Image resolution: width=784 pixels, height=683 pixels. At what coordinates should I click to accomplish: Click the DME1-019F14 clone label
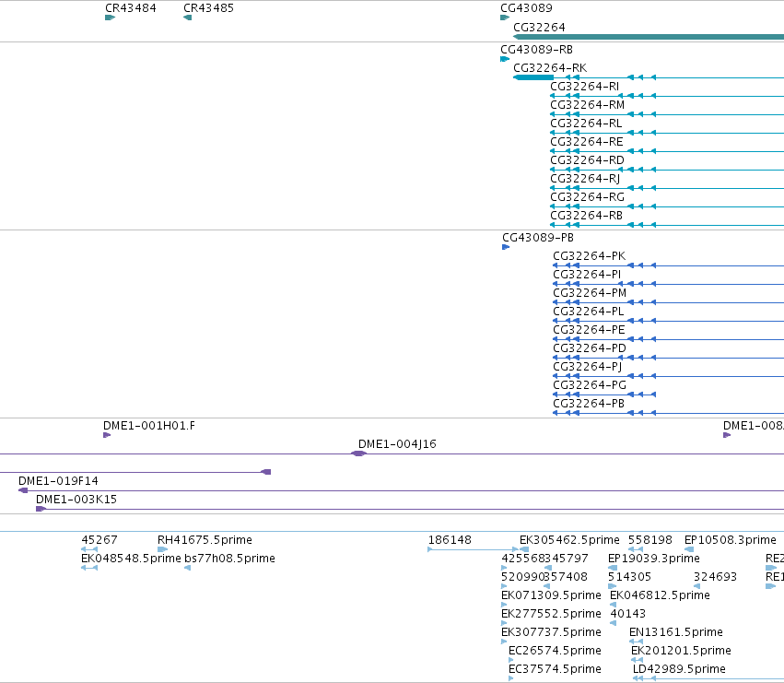click(58, 481)
